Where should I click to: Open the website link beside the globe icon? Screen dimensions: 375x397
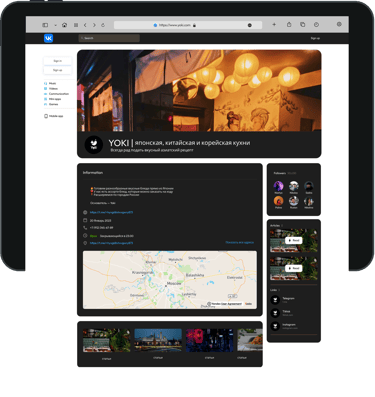coord(111,212)
